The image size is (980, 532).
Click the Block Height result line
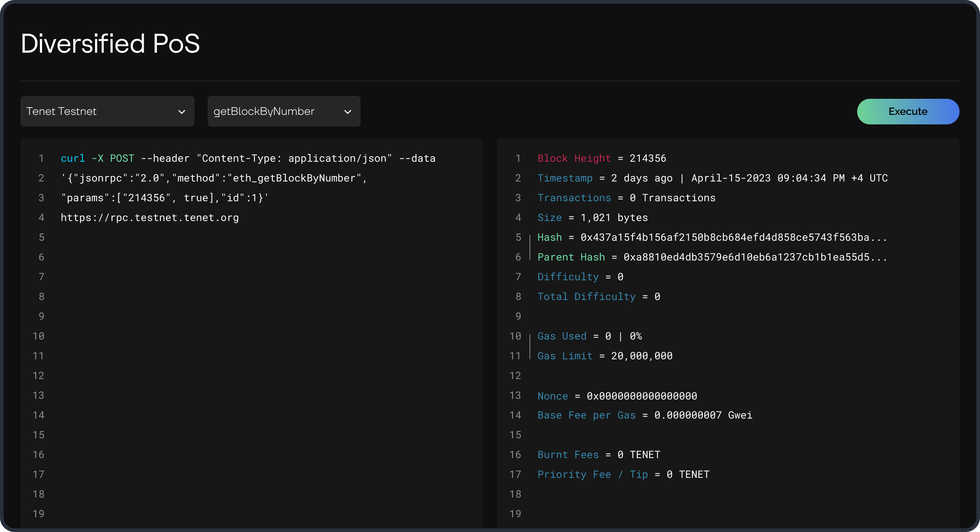pyautogui.click(x=602, y=158)
